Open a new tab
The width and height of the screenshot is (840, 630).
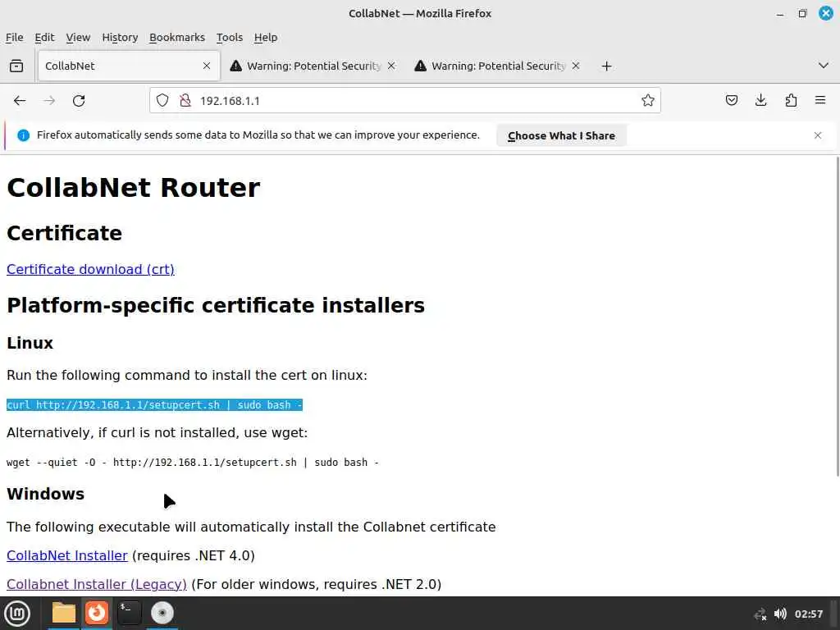(606, 66)
